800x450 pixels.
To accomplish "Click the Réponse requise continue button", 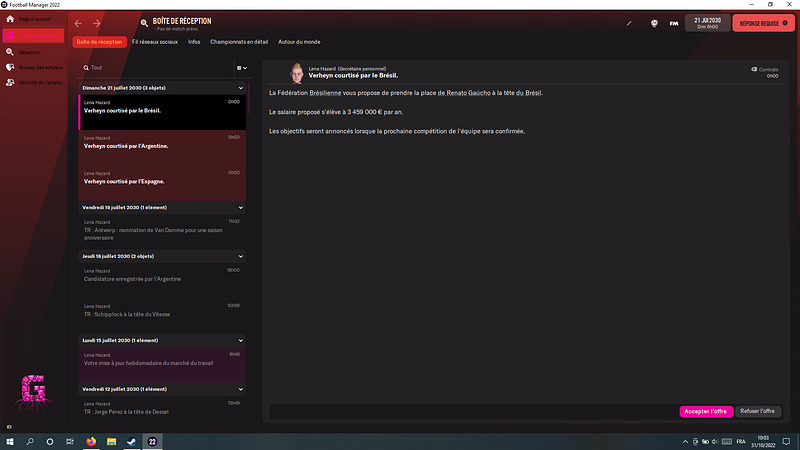I will tap(763, 23).
